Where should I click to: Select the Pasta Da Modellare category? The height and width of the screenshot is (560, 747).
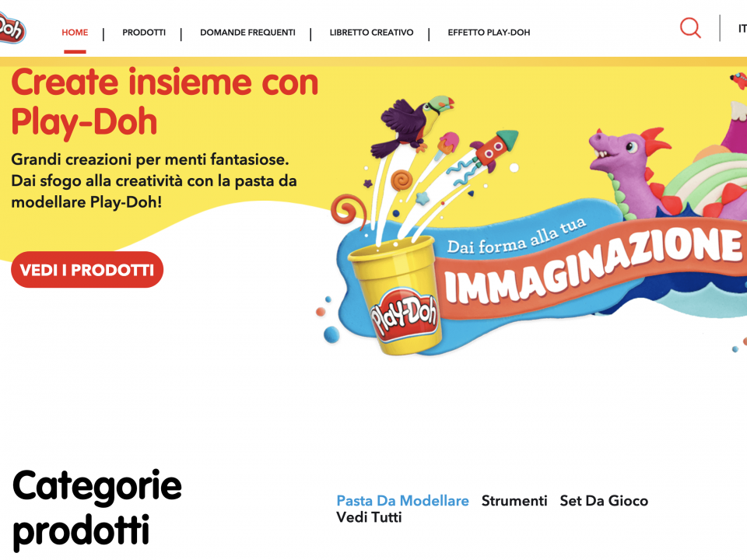402,500
